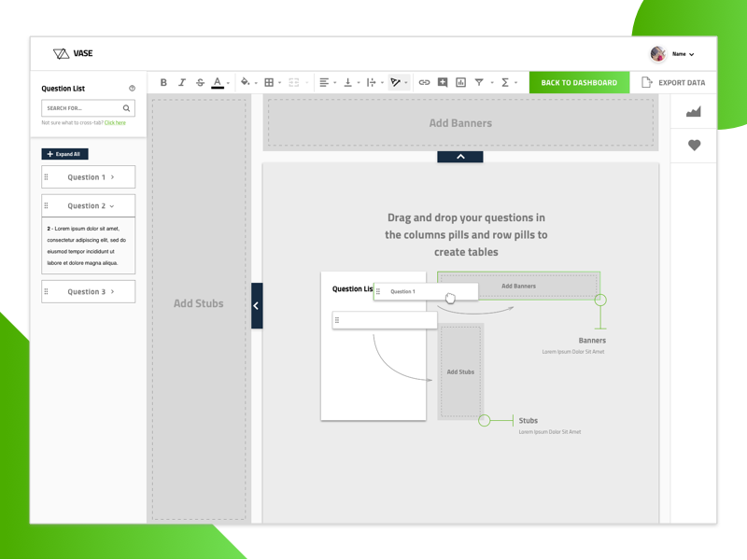Open the text color dropdown arrow

tap(228, 83)
